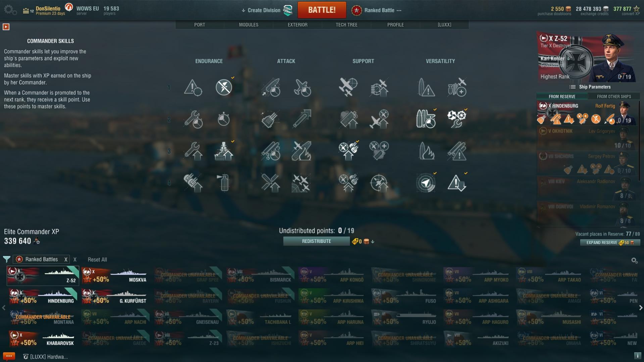Switch to the FROM OTHER SHIPS tab

pyautogui.click(x=614, y=97)
